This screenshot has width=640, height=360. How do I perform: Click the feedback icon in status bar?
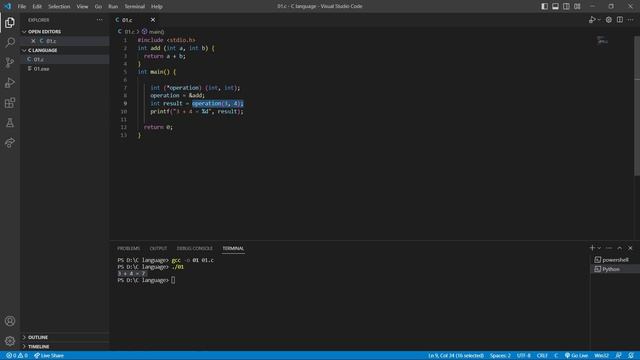click(x=619, y=356)
